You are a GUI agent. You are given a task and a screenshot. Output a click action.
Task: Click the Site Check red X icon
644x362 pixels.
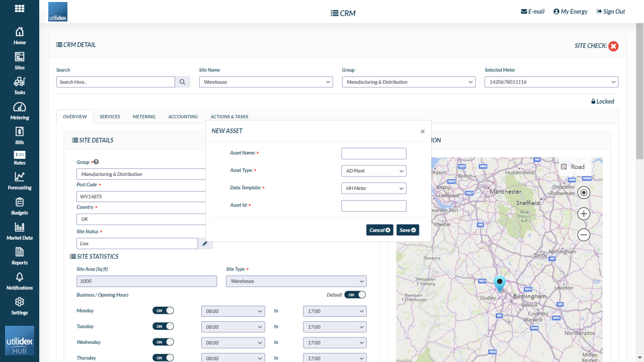[x=613, y=46]
